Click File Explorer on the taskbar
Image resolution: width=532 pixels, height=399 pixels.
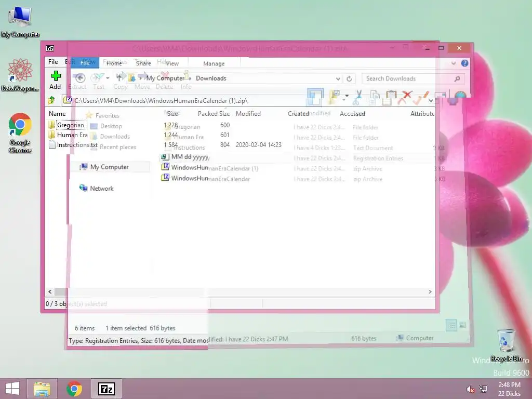pos(42,389)
